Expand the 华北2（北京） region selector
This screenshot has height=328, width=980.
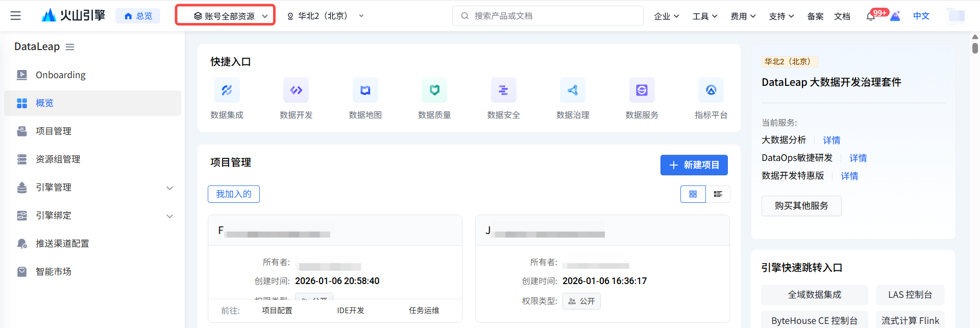tap(326, 16)
